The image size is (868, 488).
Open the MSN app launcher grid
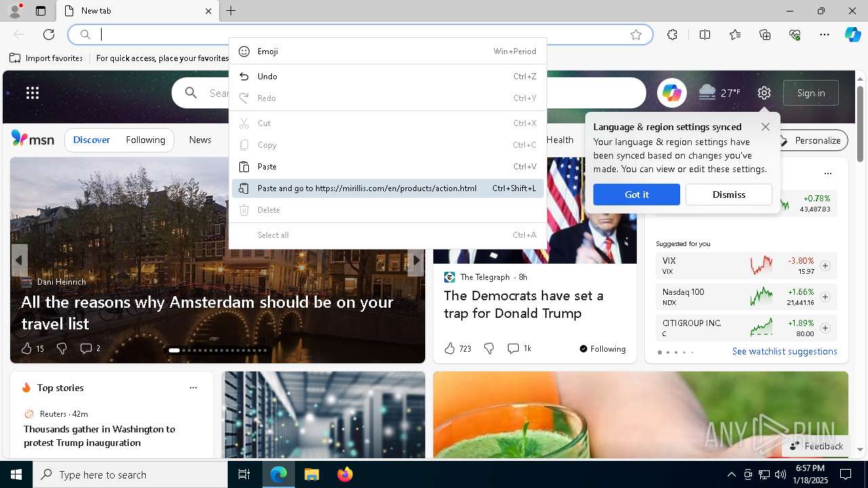[33, 93]
